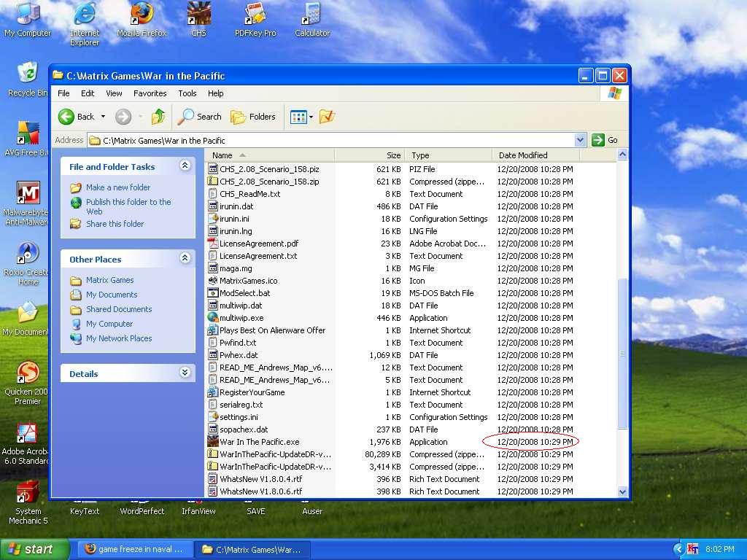Open the View menu

(x=113, y=93)
